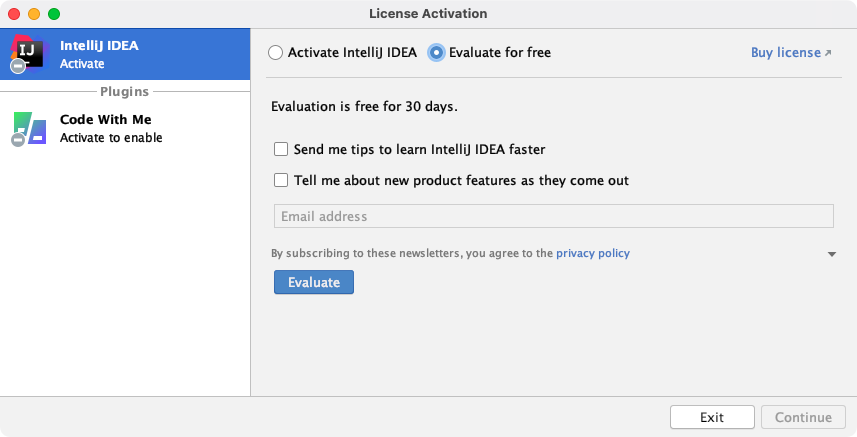Select the Activate IntelliJ IDEA radio button

pos(275,52)
